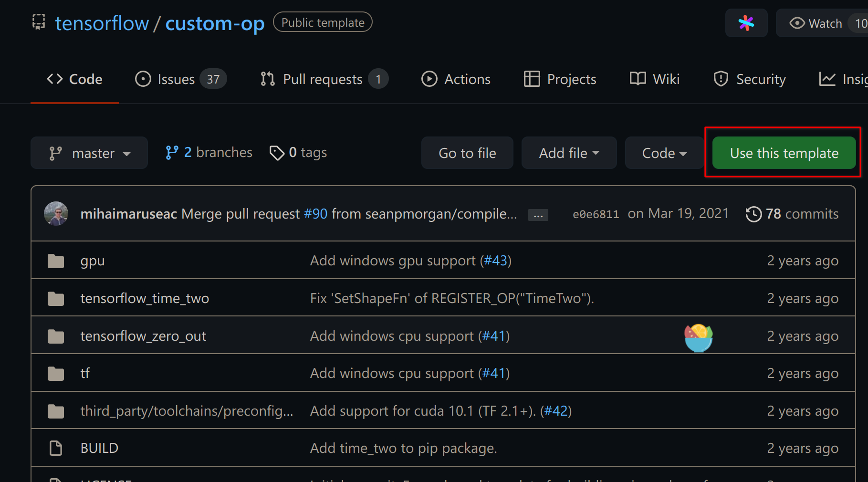Image resolution: width=868 pixels, height=482 pixels.
Task: Switch to the Code tab
Action: click(75, 79)
